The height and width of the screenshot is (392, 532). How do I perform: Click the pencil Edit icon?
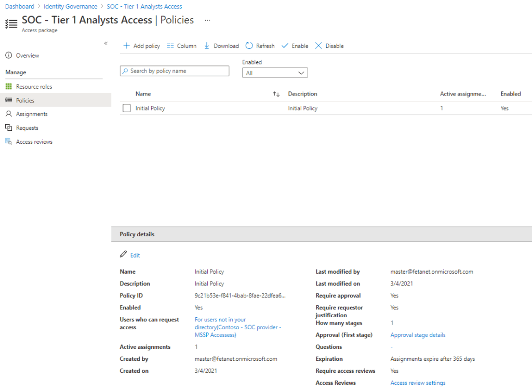(123, 254)
